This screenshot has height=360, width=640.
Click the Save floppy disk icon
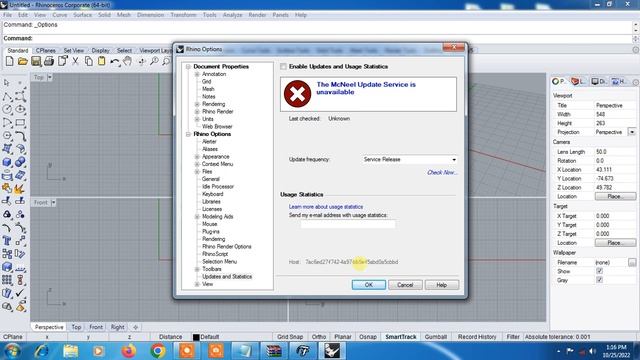tap(36, 62)
